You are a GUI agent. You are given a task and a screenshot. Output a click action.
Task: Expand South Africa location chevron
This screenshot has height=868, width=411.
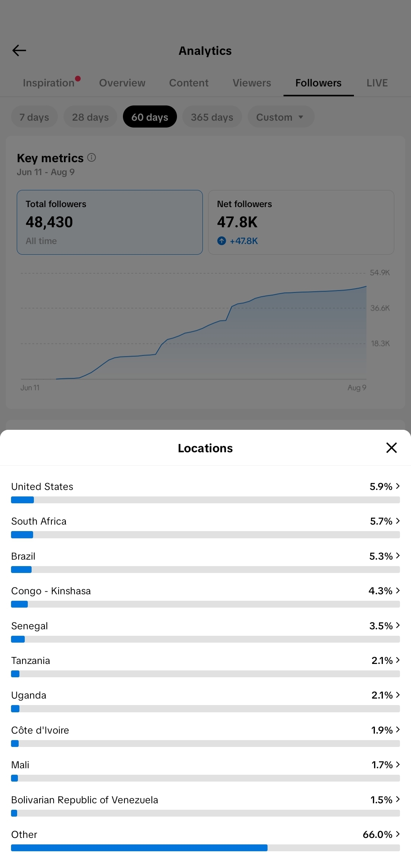398,521
